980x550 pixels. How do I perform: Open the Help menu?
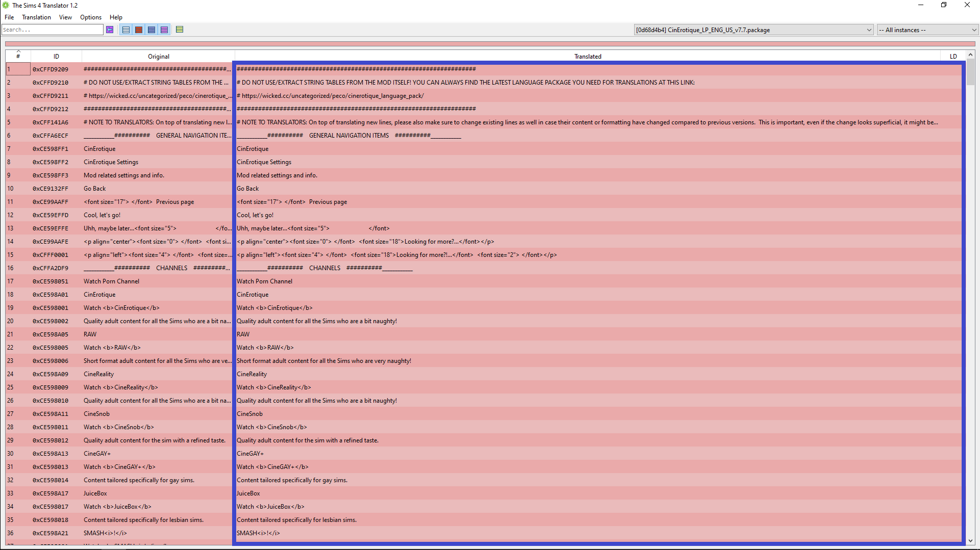[116, 17]
